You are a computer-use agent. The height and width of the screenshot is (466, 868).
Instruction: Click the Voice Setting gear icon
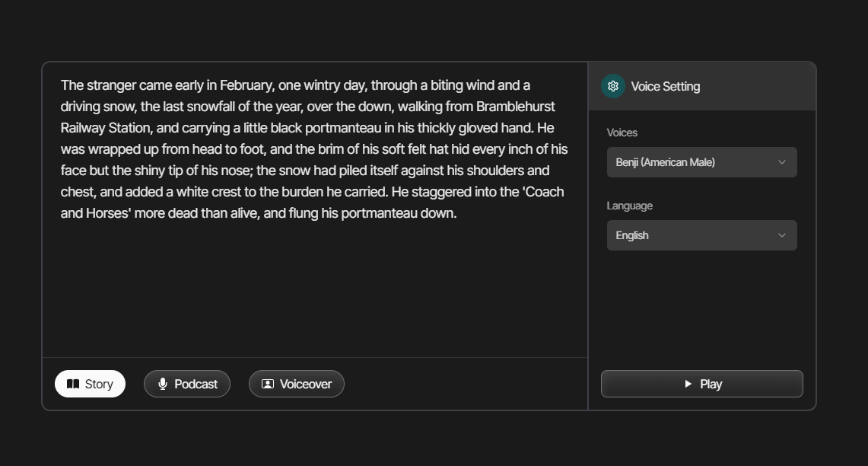pyautogui.click(x=613, y=86)
